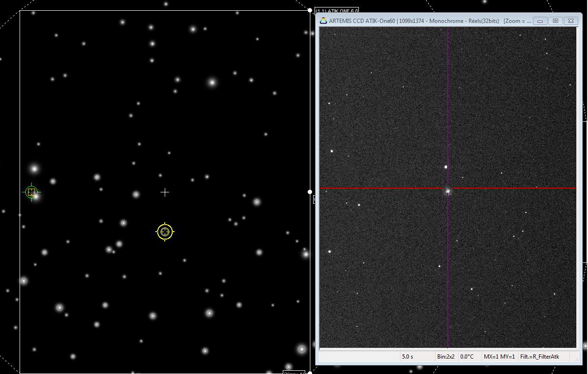Click the ARTEMIS CCD window title icon
588x374 pixels.
[x=323, y=21]
